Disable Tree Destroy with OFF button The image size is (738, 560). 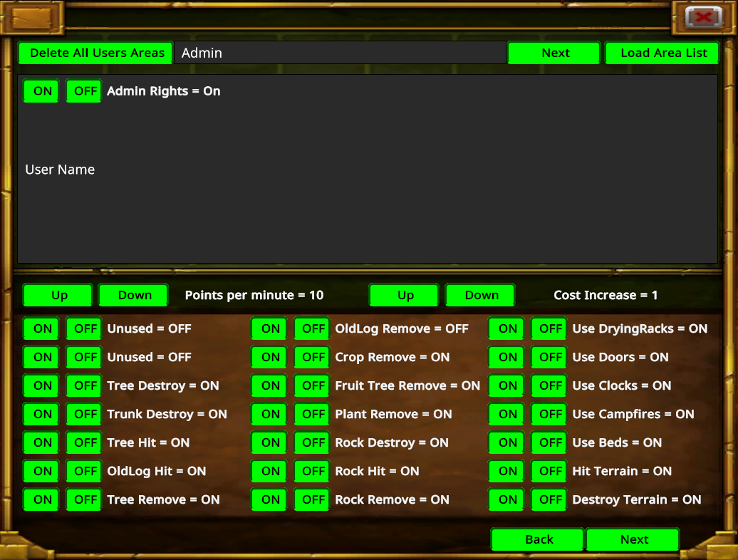pyautogui.click(x=85, y=385)
